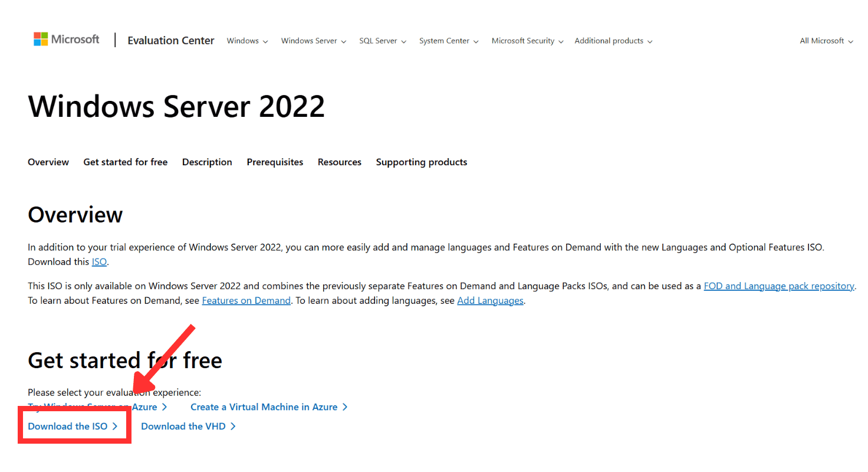Viewport: 868px width, 472px height.
Task: Click the arrow beside Try Windows Server on Azure
Action: coord(163,407)
